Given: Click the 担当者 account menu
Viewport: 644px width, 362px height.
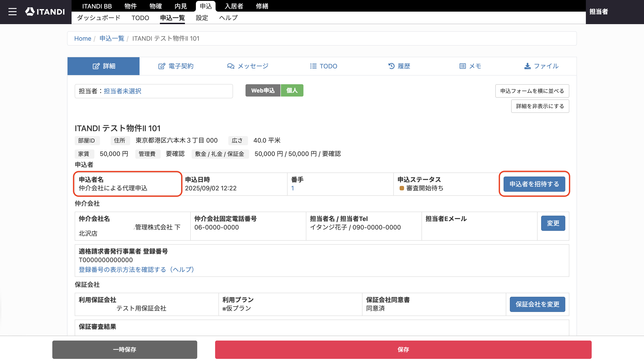Looking at the screenshot, I should click(x=599, y=11).
